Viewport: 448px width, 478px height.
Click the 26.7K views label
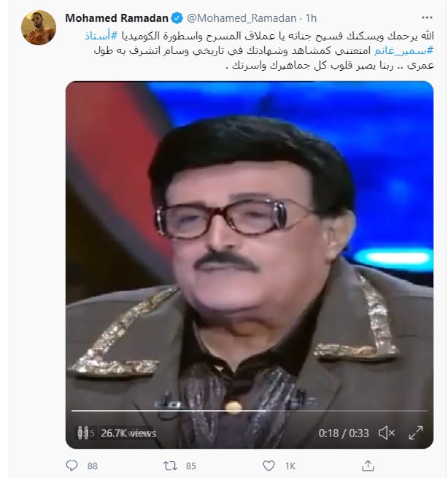tap(128, 433)
